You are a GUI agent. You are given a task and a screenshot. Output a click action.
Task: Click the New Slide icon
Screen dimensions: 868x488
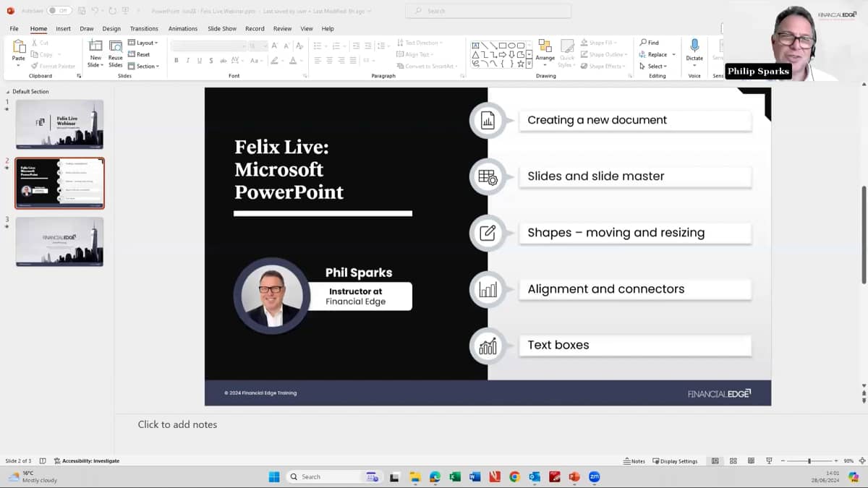click(x=95, y=46)
